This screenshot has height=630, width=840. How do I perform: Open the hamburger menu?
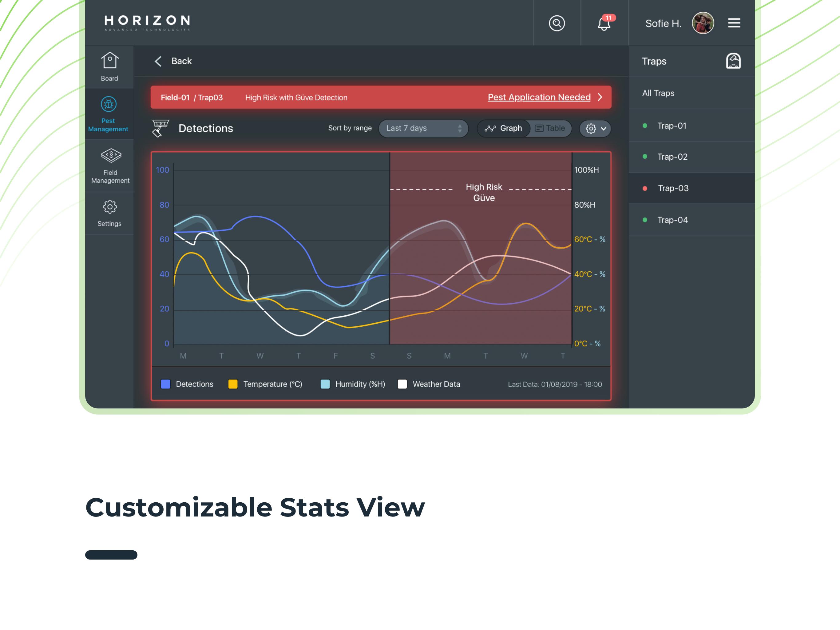point(734,23)
